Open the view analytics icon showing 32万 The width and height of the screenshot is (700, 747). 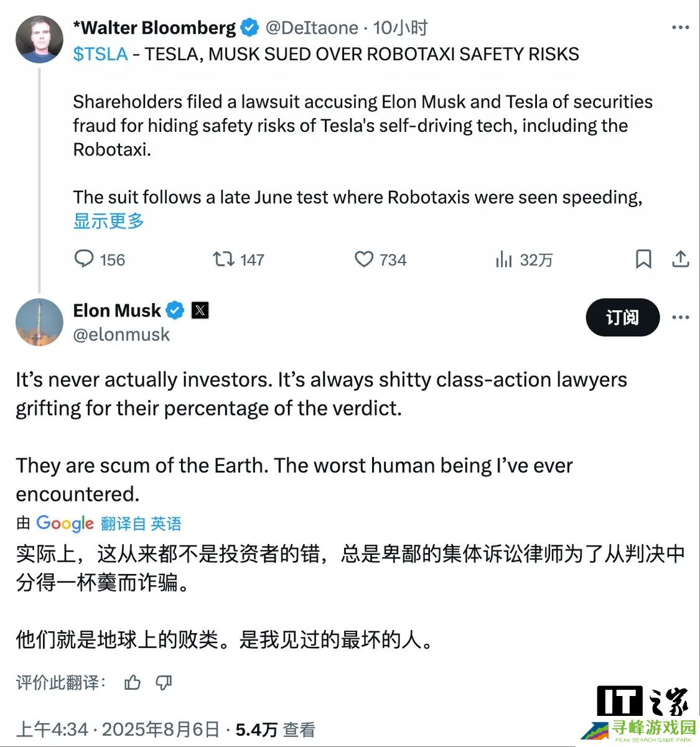(x=504, y=259)
